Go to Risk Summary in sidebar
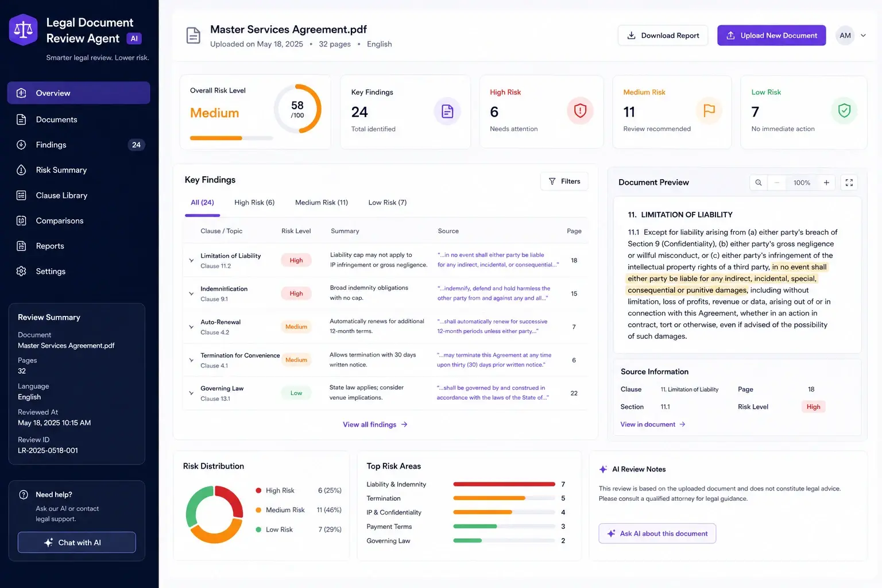 [79, 170]
